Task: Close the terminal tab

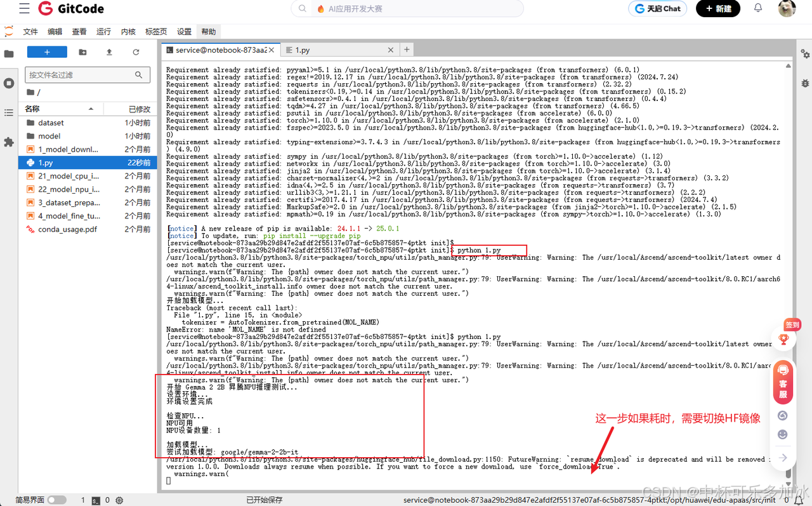Action: point(272,50)
